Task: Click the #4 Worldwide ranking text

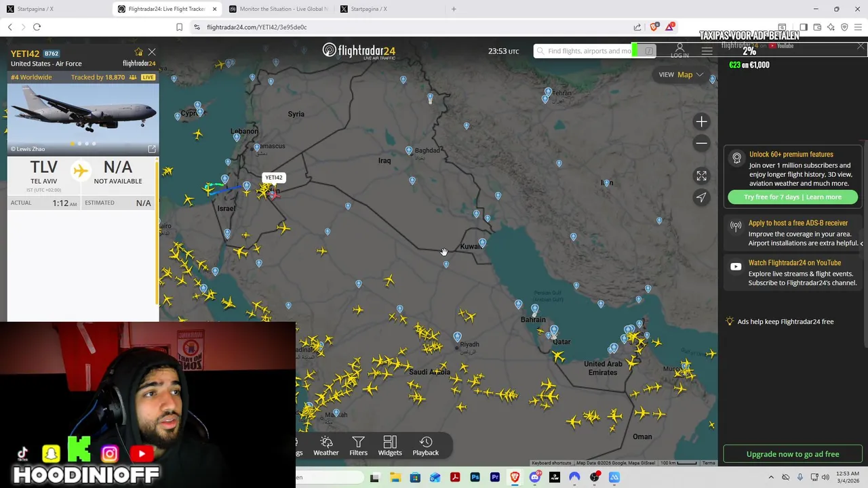Action: tap(31, 77)
